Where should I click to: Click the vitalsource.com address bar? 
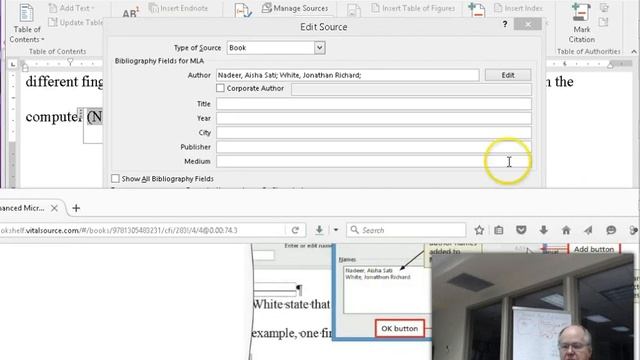tap(143, 230)
